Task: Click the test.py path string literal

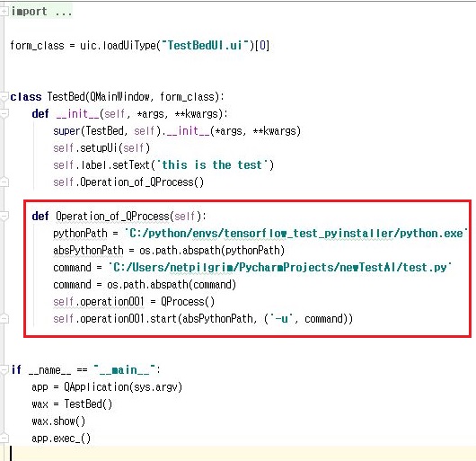Action: [280, 268]
